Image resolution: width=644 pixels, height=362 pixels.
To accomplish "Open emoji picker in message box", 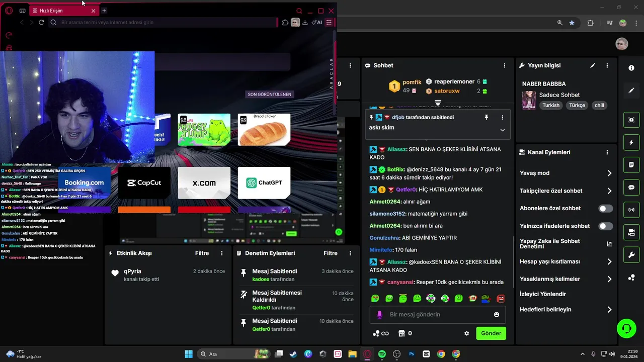I will pyautogui.click(x=497, y=315).
